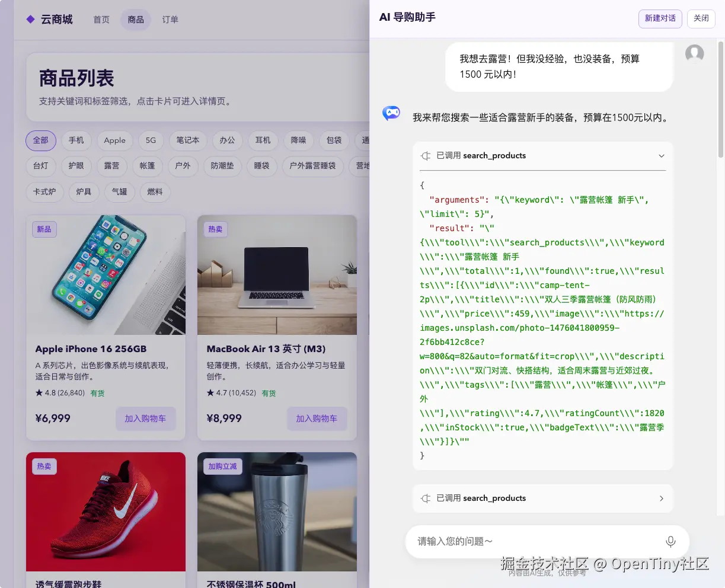
Task: Close the AI 导购助手 panel with 关闭
Action: coord(701,18)
